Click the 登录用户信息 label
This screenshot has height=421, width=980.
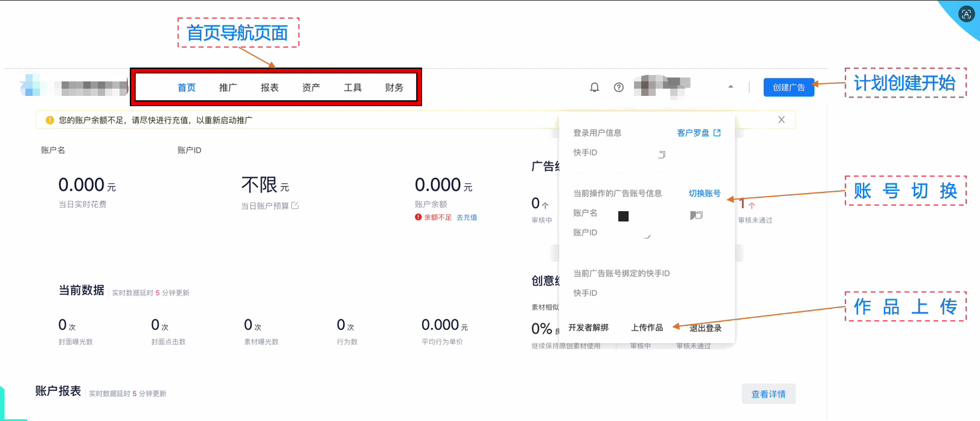click(x=597, y=133)
